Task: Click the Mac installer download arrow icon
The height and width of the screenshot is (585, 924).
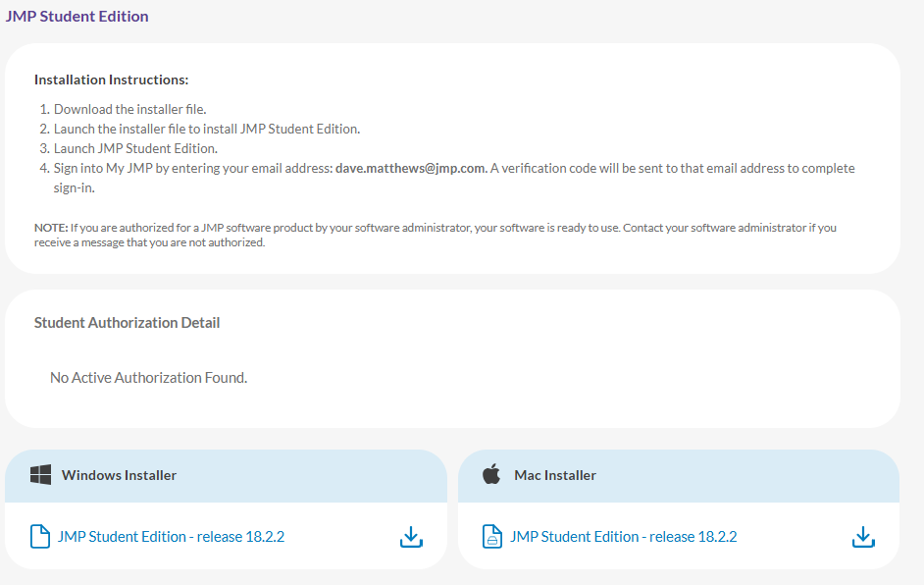Action: (863, 537)
